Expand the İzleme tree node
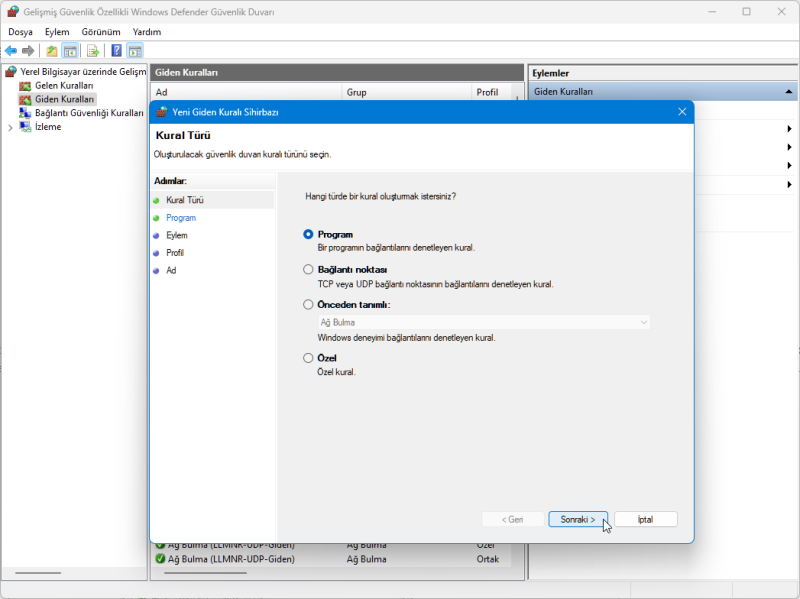The height and width of the screenshot is (599, 800). pos(10,127)
